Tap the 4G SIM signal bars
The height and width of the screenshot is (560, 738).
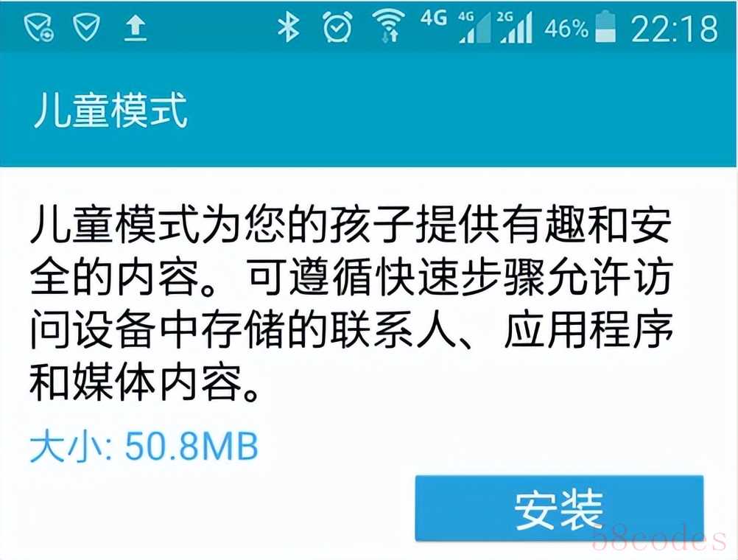pos(474,27)
